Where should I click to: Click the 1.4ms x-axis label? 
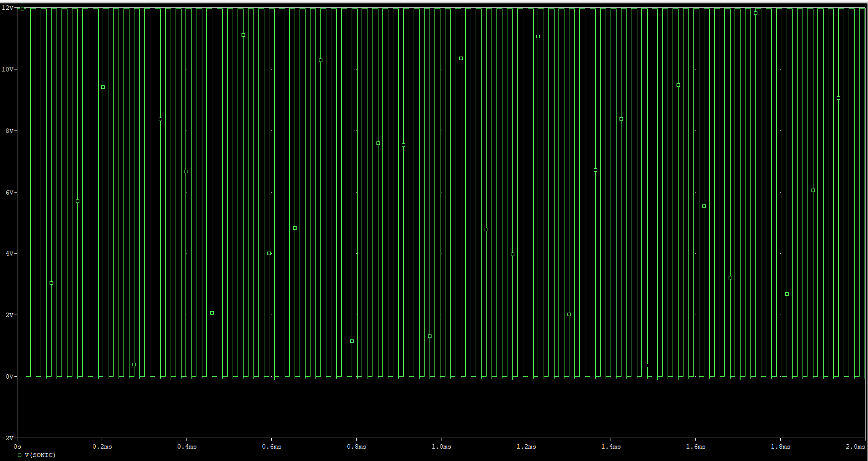point(611,447)
